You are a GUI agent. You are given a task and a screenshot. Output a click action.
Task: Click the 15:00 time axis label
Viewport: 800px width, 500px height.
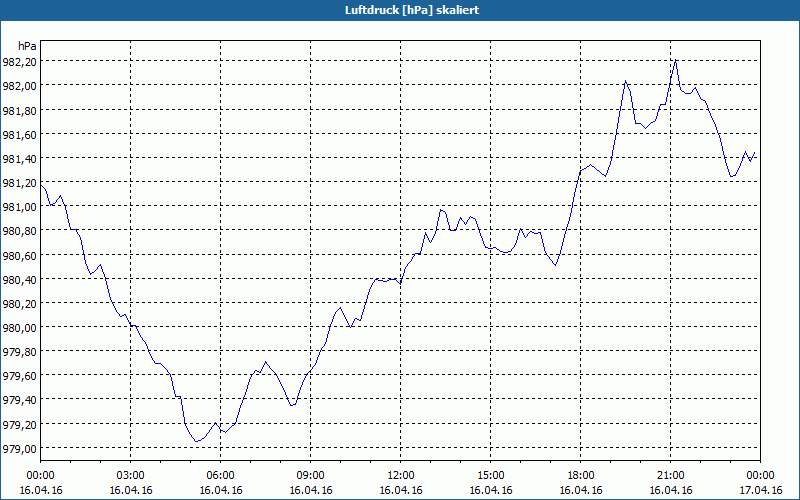click(490, 476)
